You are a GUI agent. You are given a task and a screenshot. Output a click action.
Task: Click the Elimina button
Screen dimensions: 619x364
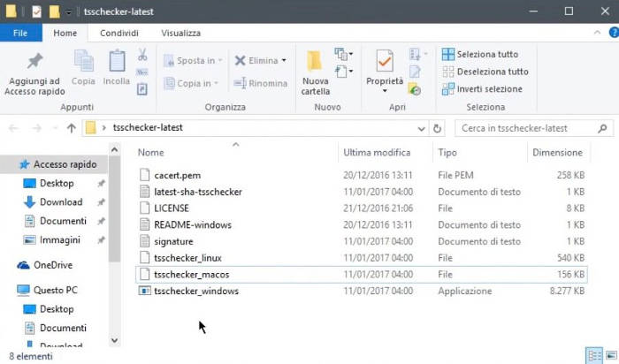coord(256,60)
